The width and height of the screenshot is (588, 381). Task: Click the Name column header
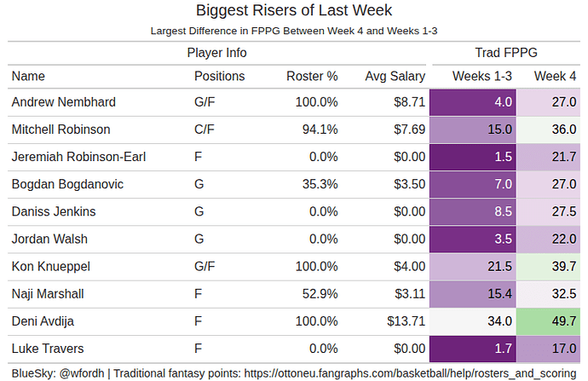point(28,76)
